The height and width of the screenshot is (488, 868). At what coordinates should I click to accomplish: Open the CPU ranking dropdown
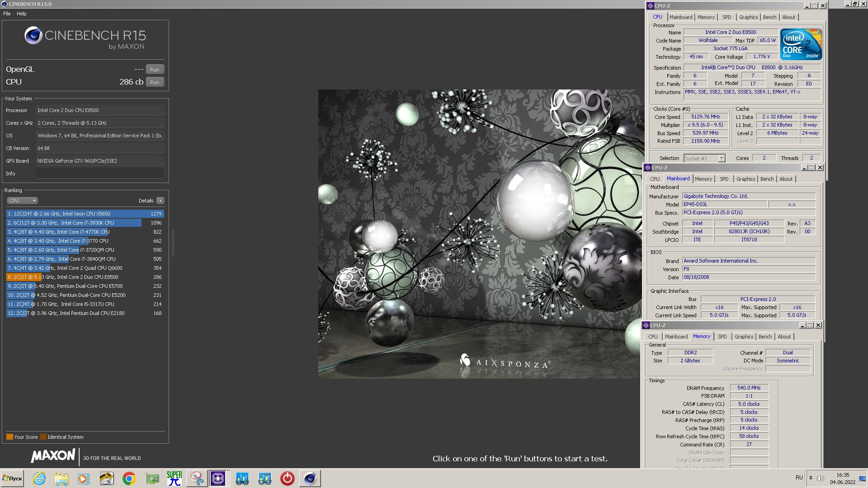[x=22, y=201]
